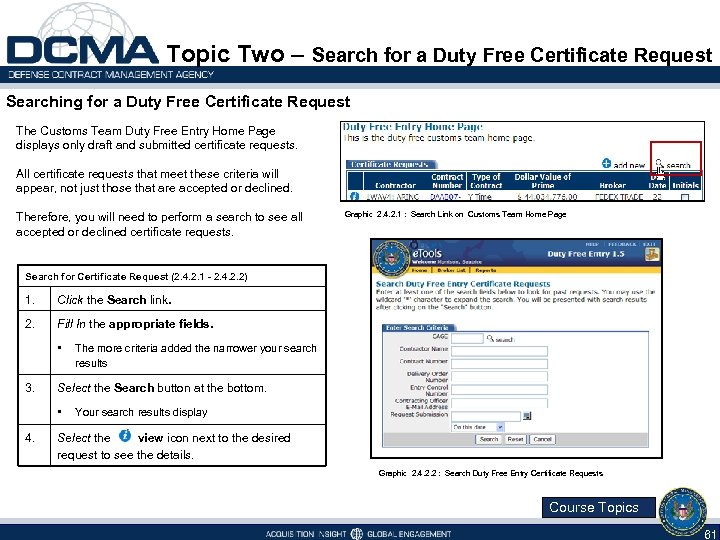Viewport: 720px width, 540px height.
Task: Click the 'Graphic 2.4.2.1' caption text
Action: [455, 214]
